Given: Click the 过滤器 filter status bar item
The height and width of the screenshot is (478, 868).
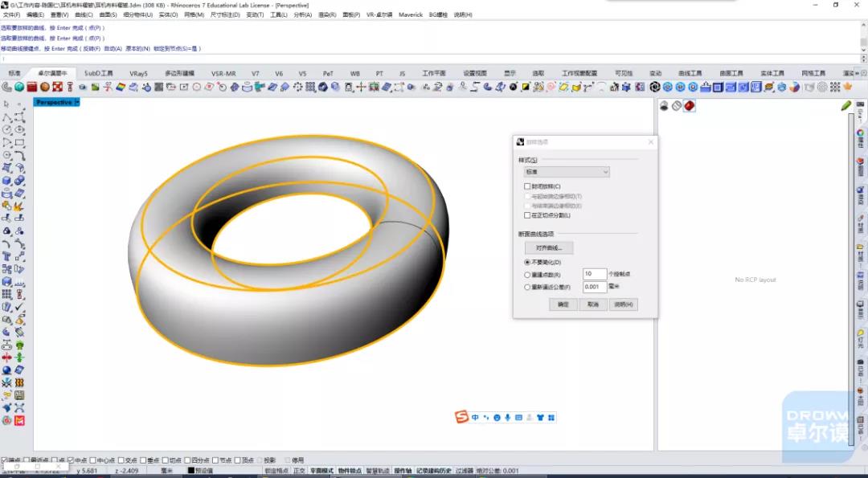Looking at the screenshot, I should pos(465,471).
